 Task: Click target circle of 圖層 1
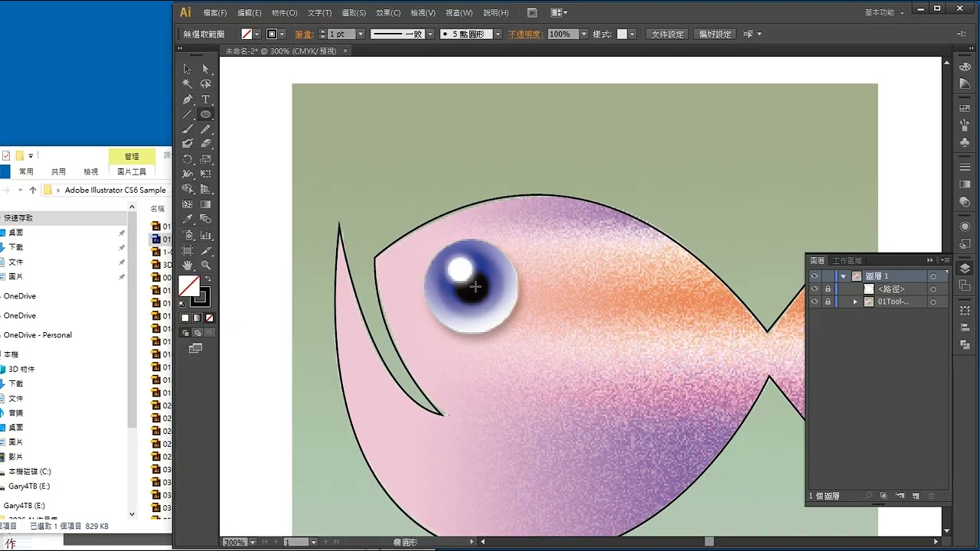933,276
